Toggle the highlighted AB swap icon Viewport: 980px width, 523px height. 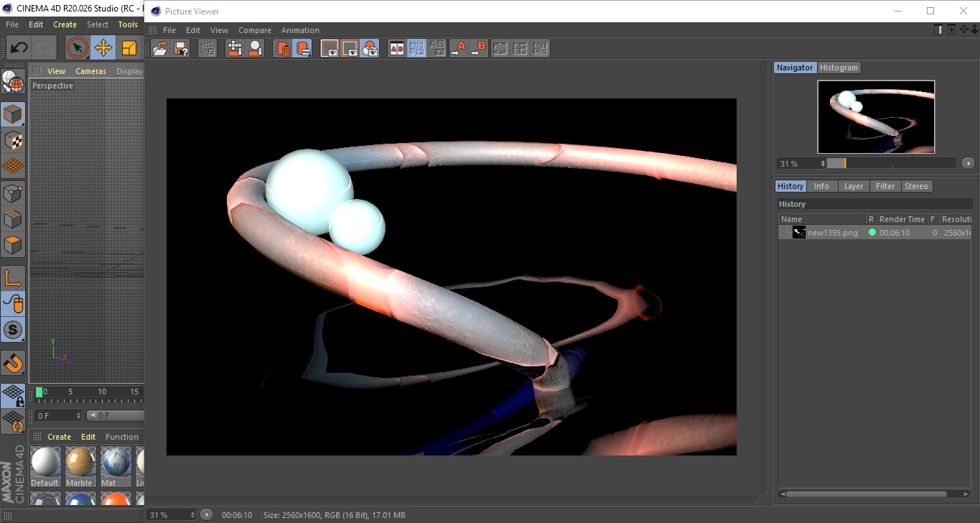(416, 48)
